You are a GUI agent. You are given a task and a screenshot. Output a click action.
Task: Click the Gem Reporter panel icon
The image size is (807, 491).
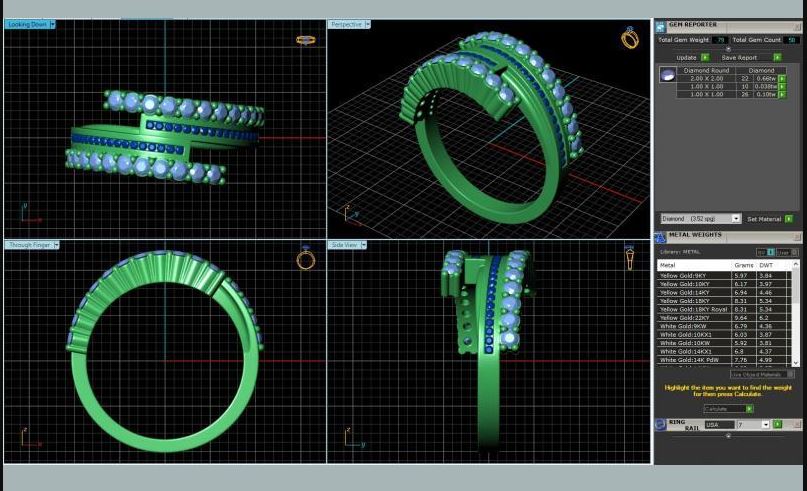pyautogui.click(x=660, y=25)
